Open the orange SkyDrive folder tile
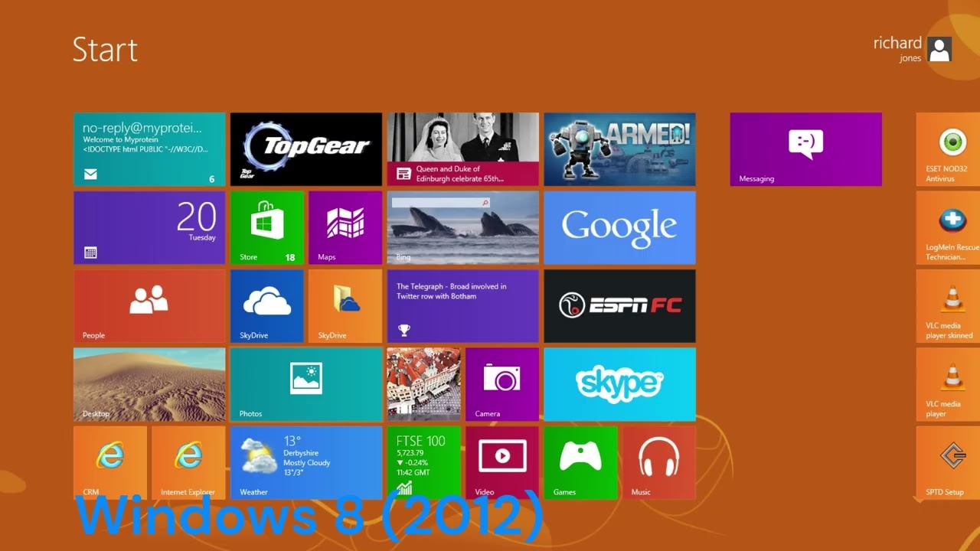The image size is (980, 551). (x=345, y=306)
